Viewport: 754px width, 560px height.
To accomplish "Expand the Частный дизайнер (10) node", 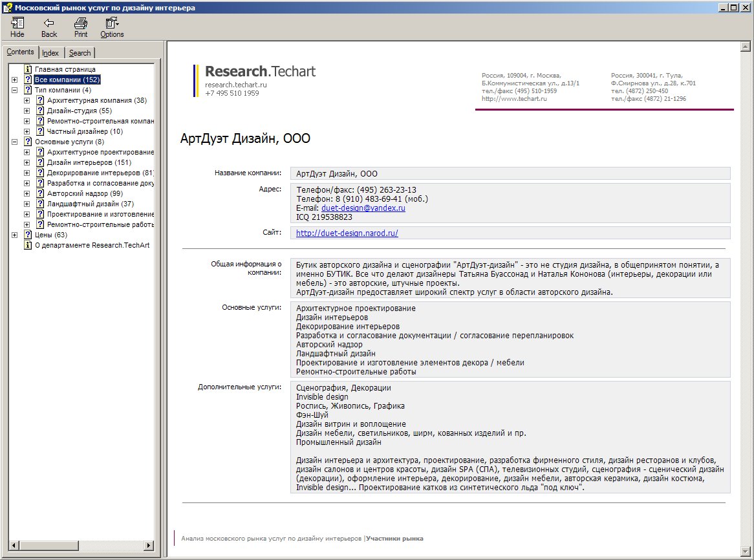I will coord(27,131).
